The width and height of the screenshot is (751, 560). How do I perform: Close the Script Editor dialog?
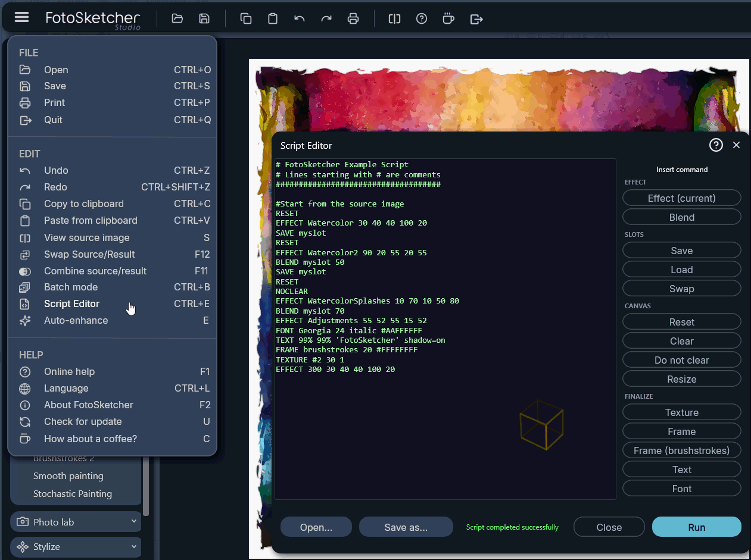click(736, 145)
